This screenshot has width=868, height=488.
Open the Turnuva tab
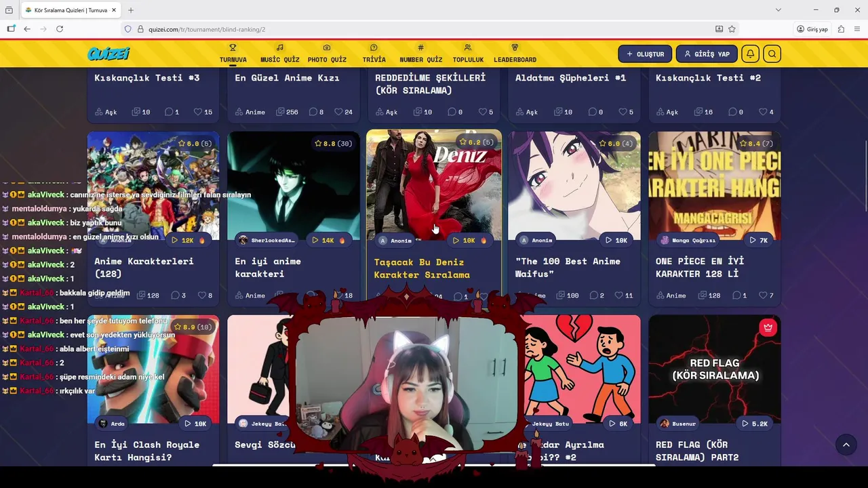point(233,54)
